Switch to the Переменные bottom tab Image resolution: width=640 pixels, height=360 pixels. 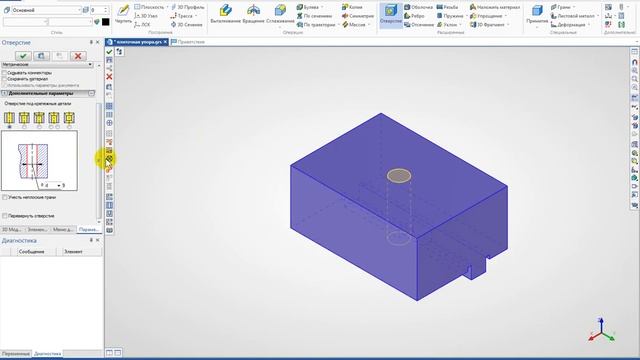click(16, 354)
